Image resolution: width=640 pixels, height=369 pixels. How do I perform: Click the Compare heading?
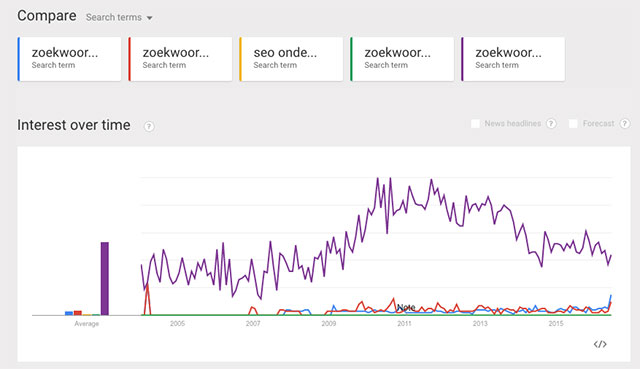pos(47,16)
